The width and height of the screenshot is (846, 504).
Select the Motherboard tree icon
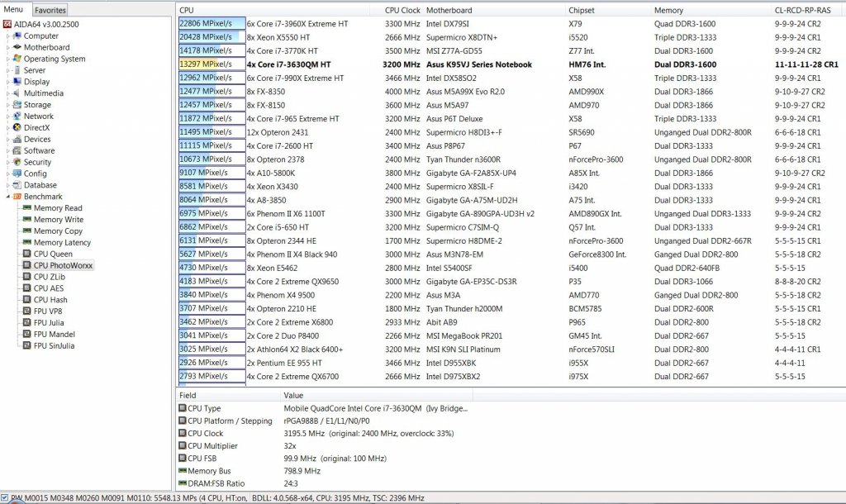(17, 47)
